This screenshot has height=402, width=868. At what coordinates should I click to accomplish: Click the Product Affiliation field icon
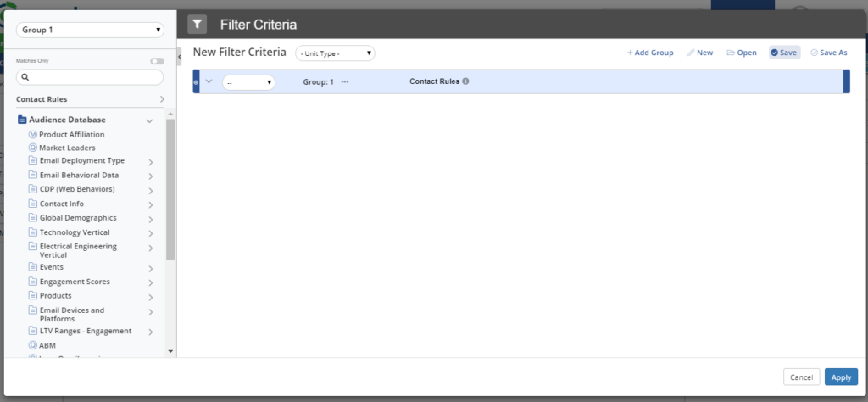(x=33, y=134)
